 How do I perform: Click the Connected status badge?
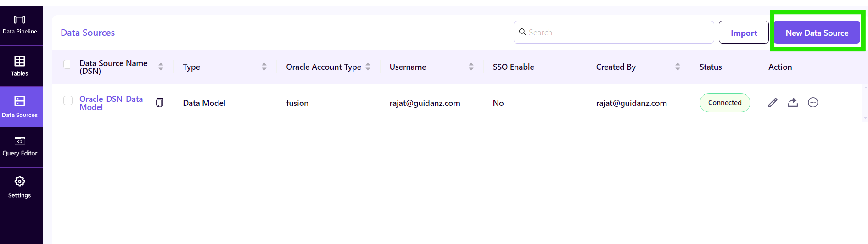pos(725,103)
